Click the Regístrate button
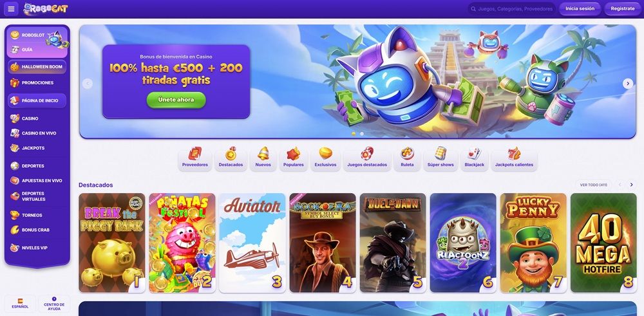The width and height of the screenshot is (644, 316). (x=622, y=8)
